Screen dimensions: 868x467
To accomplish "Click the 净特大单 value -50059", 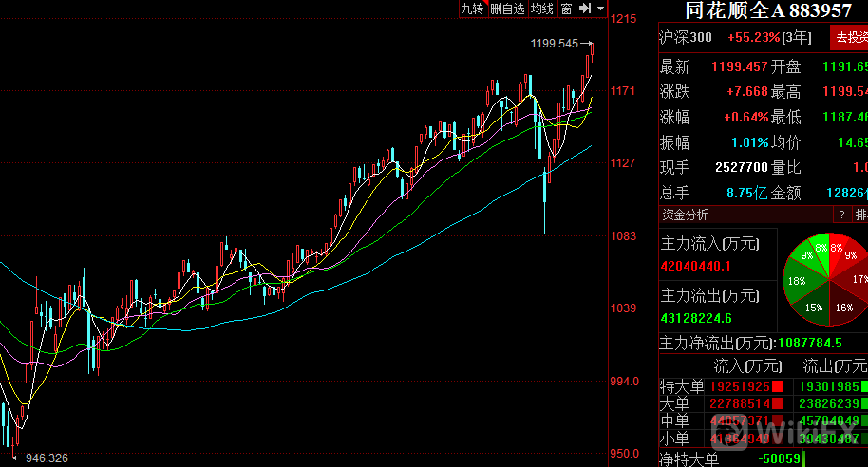I will (779, 458).
